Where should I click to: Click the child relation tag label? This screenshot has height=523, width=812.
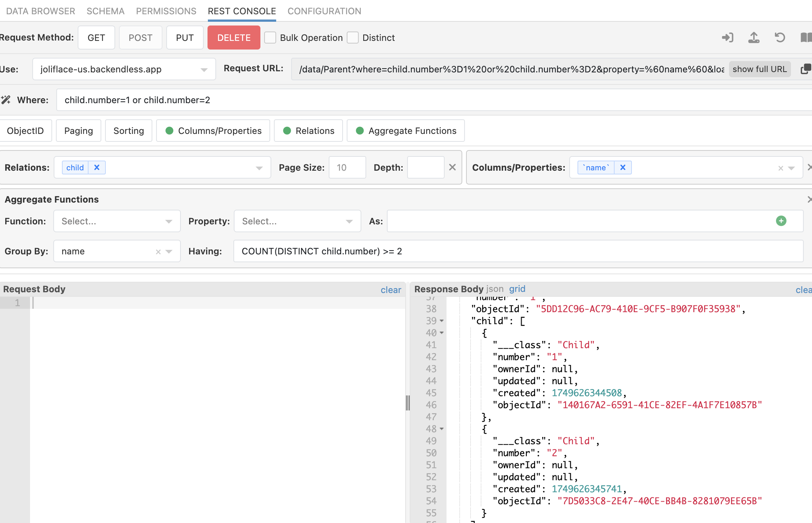[75, 167]
